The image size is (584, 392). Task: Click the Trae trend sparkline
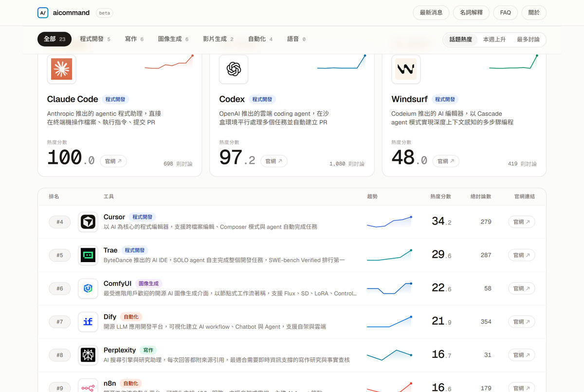click(389, 255)
